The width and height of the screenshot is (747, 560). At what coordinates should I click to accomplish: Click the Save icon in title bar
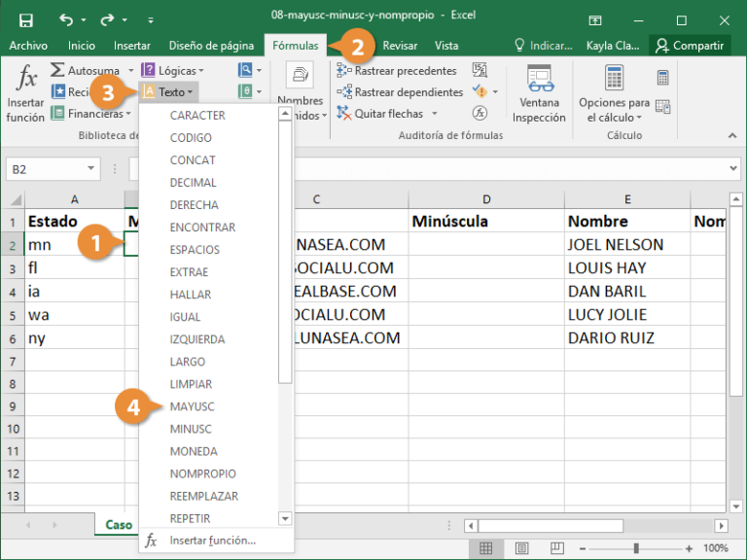point(25,20)
